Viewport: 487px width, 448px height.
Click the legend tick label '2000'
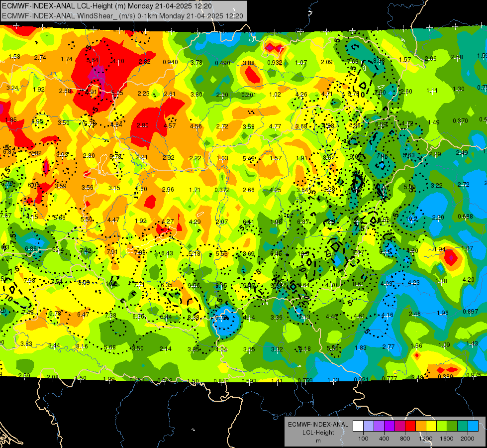[x=468, y=439]
